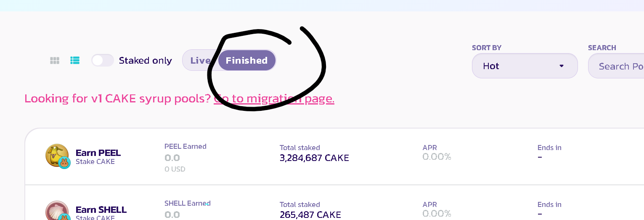
Task: Click the SHELL pool APR value
Action: [437, 214]
